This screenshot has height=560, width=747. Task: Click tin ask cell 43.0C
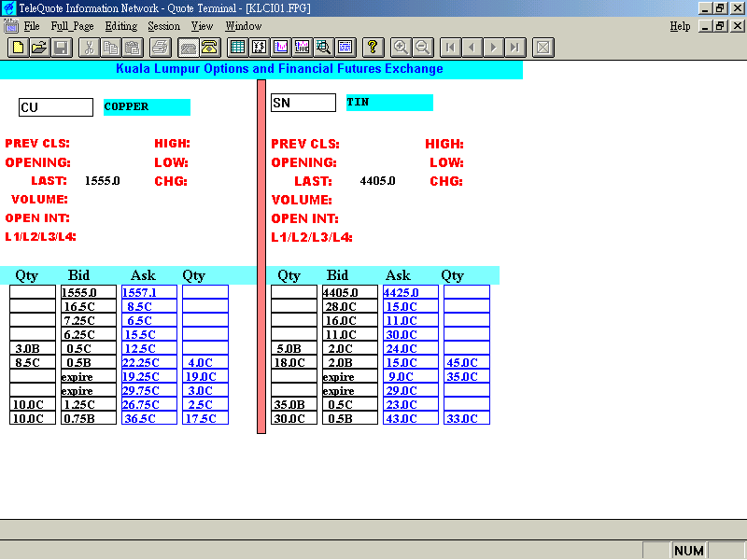[x=411, y=418]
